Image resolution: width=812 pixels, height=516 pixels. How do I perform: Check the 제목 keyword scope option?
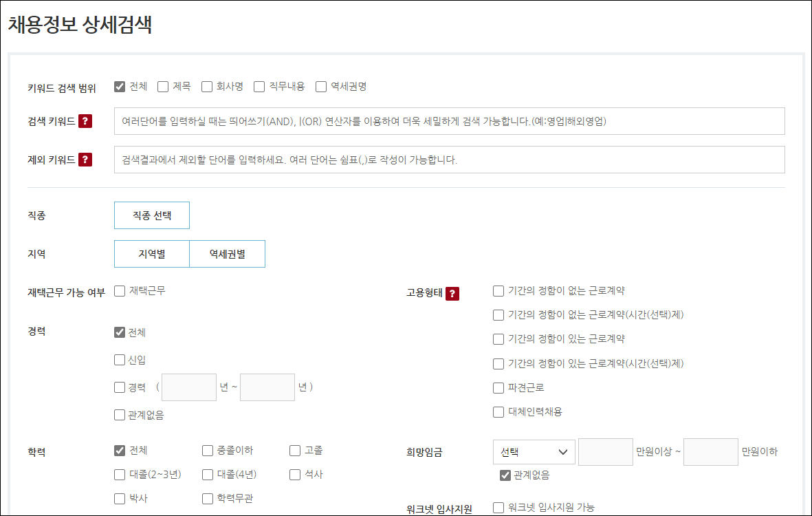(163, 87)
